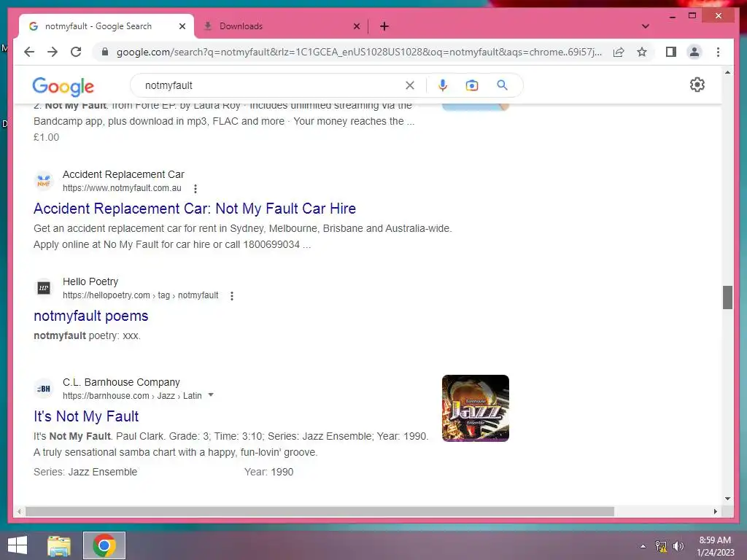Screen dimensions: 747x560
Task: Click the vertical scrollbar thumb
Action: (727, 297)
